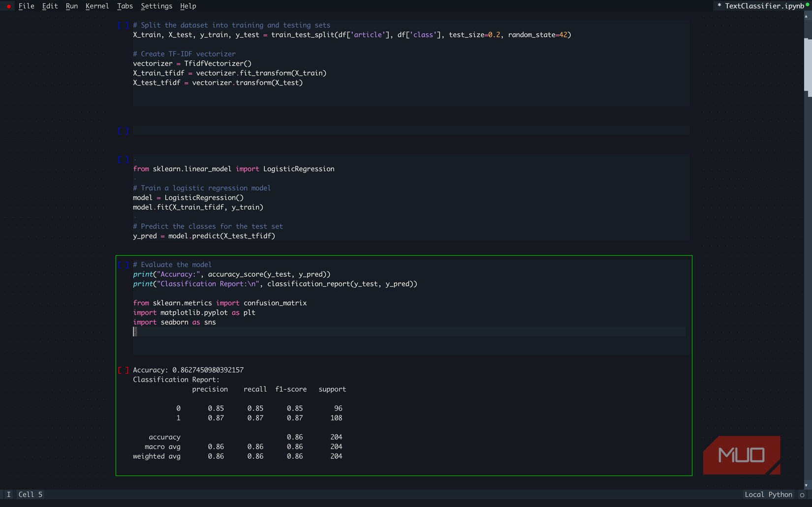
Task: Open the Run menu
Action: point(72,6)
